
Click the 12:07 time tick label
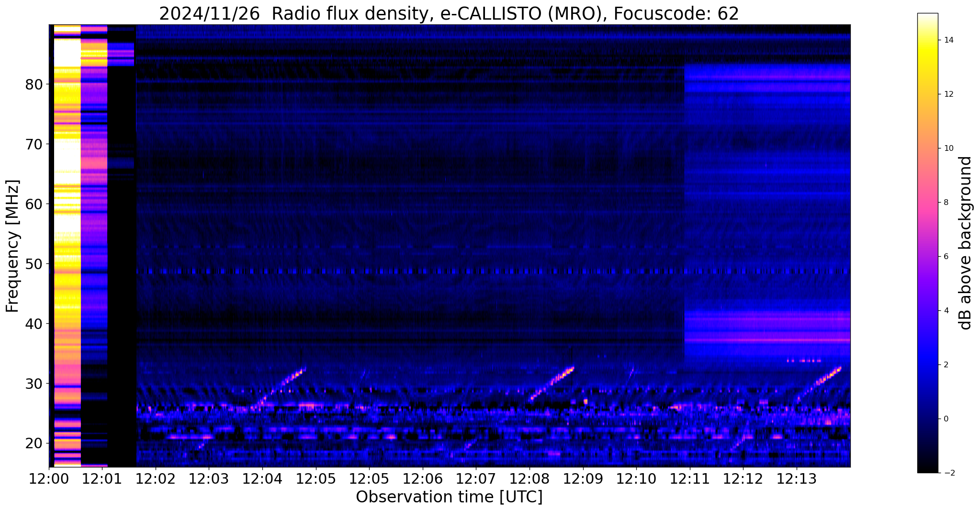tap(476, 478)
